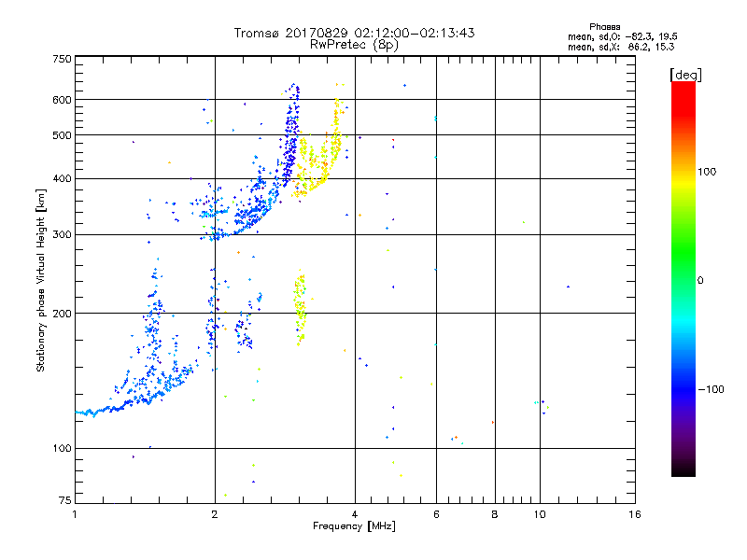This screenshot has height=560, width=747.
Task: Click the 'Phases' header text
Action: (x=604, y=27)
